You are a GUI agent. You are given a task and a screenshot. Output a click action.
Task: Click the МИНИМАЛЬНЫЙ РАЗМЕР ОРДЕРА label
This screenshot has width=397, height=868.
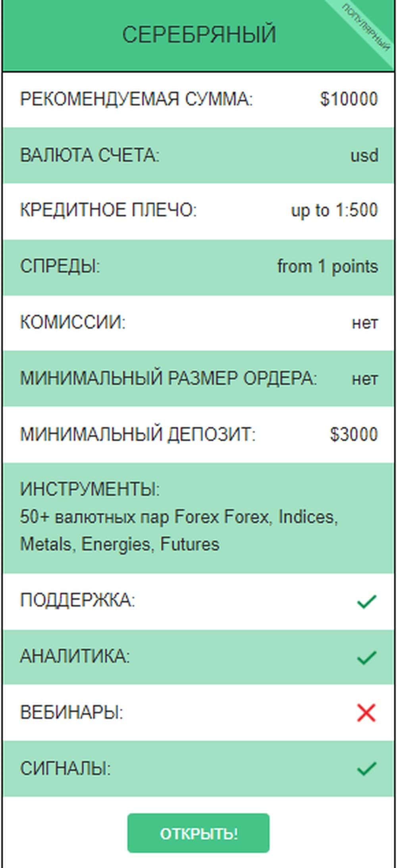(168, 378)
